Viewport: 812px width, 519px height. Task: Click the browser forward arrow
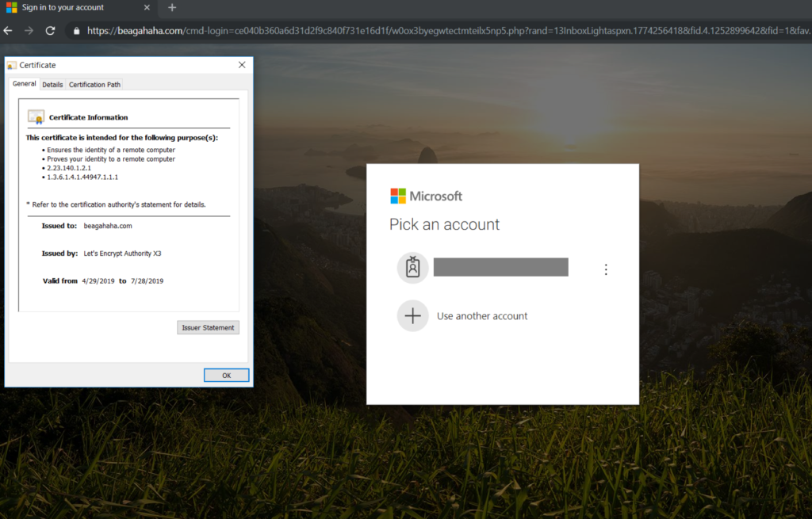(29, 31)
